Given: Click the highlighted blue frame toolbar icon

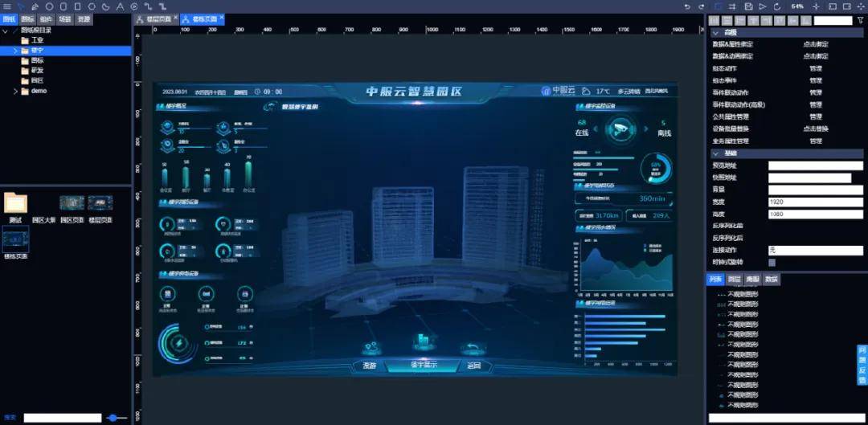Looking at the screenshot, I should point(719,6).
